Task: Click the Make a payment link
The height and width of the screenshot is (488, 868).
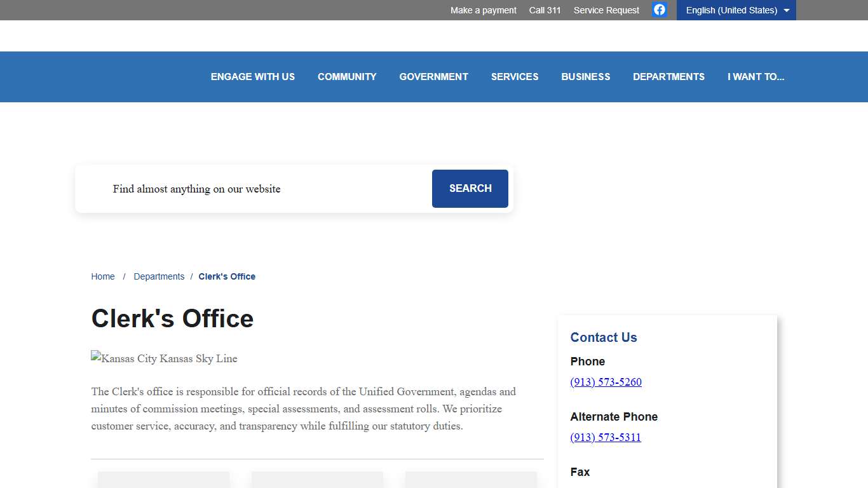Action: point(483,10)
